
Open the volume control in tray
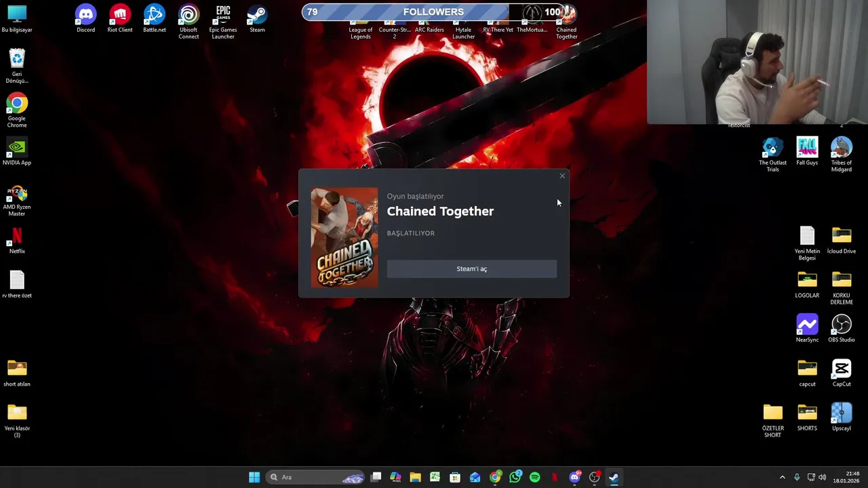click(x=823, y=477)
